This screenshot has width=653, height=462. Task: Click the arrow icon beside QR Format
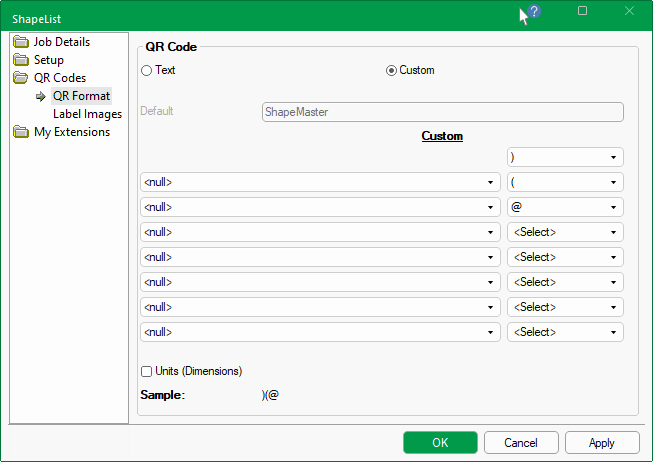41,96
